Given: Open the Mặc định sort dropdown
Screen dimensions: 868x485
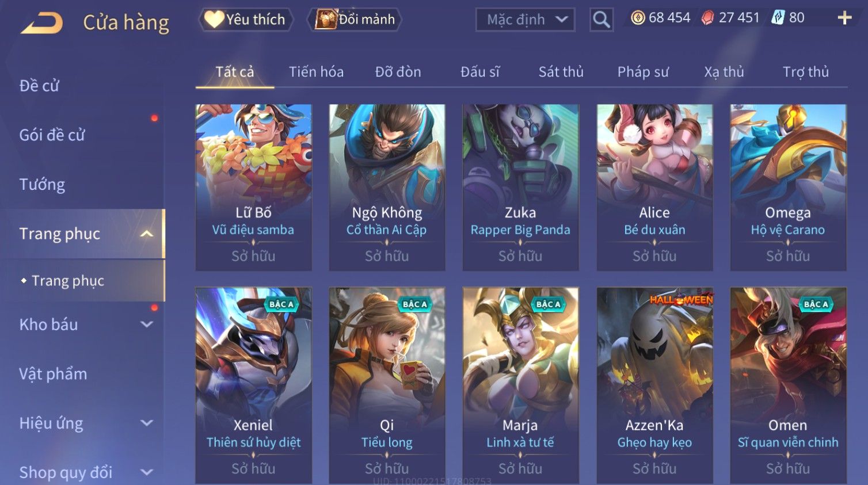Looking at the screenshot, I should click(x=526, y=20).
